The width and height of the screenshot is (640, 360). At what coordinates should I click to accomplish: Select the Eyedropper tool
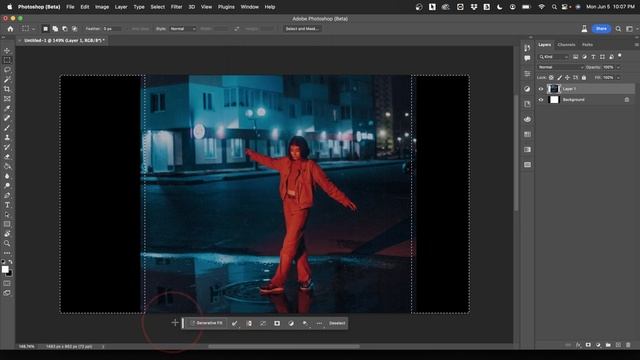[x=7, y=108]
